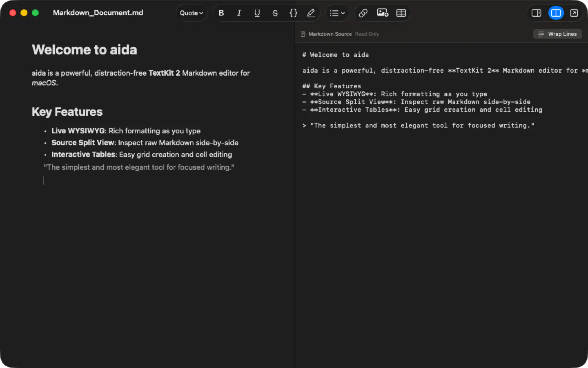Click the '**Interactive Tables**' source line
Viewport: 588px width, 368px height.
pyautogui.click(x=422, y=110)
